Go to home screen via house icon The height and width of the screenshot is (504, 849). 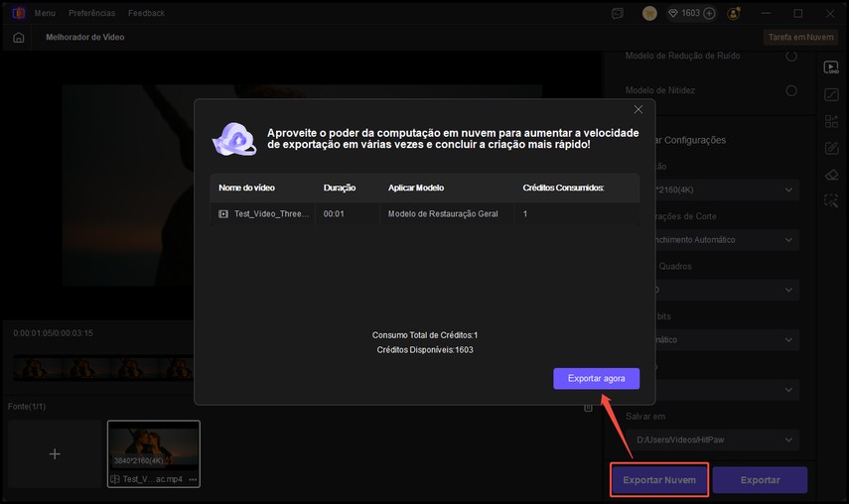19,38
